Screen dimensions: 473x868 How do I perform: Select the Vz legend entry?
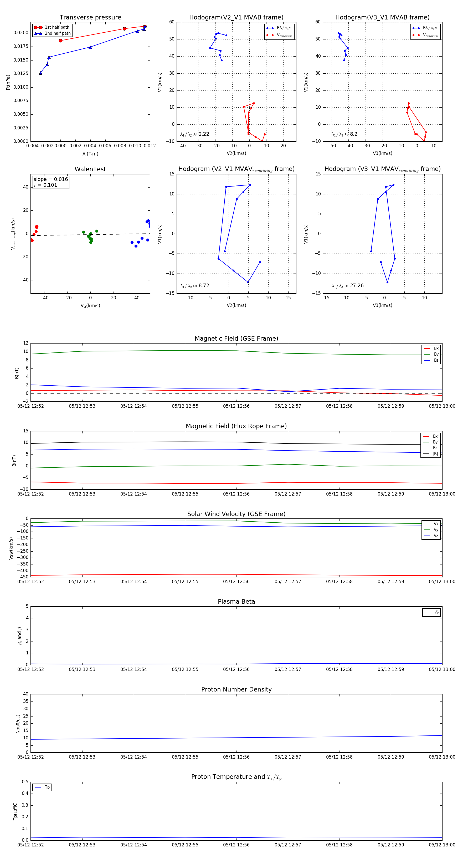[431, 536]
